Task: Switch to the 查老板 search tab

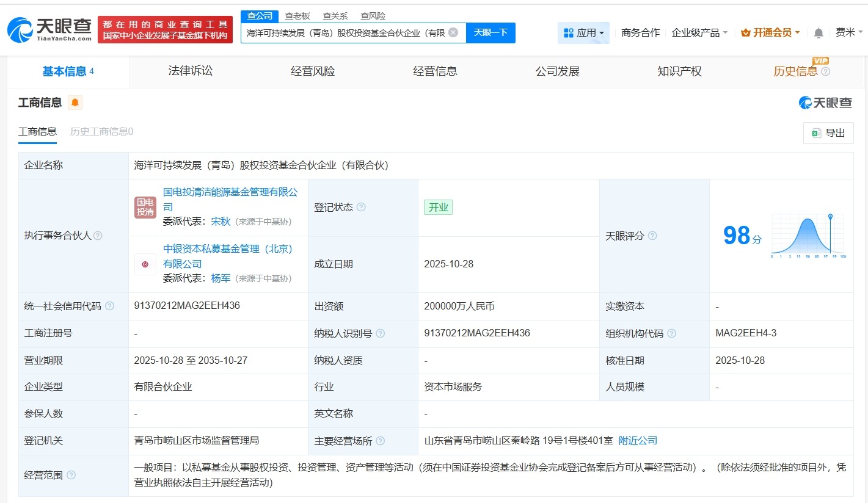Action: (297, 15)
